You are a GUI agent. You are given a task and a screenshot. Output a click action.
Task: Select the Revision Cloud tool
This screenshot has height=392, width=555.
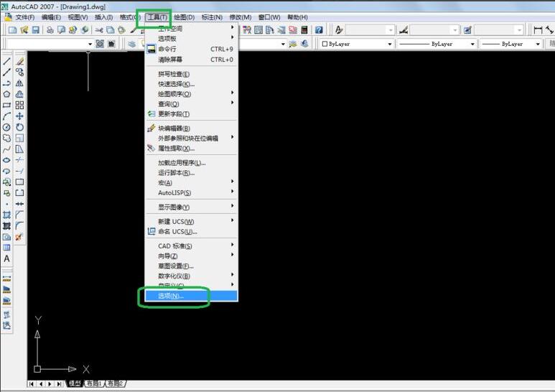[x=6, y=138]
